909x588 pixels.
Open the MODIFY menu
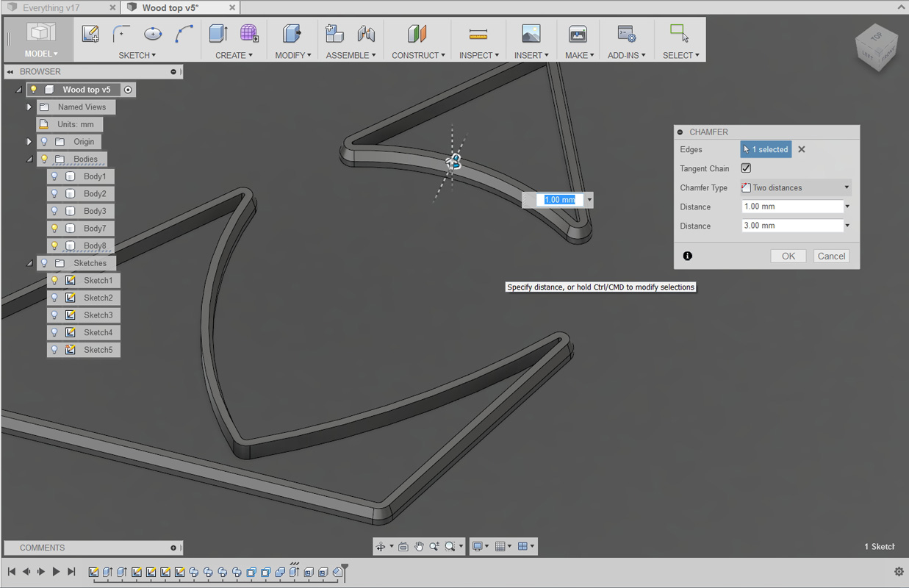[x=292, y=55]
